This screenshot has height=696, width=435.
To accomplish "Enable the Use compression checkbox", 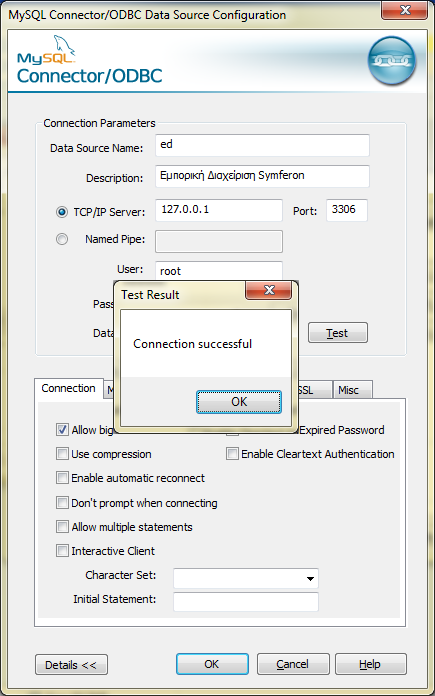I will (x=62, y=454).
